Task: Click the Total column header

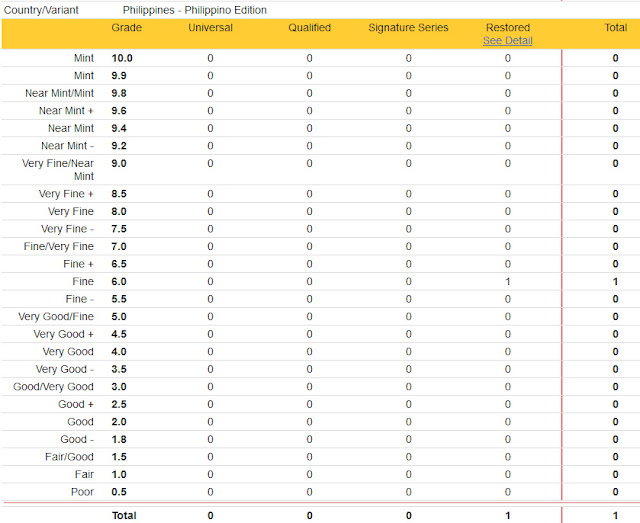Action: tap(616, 27)
